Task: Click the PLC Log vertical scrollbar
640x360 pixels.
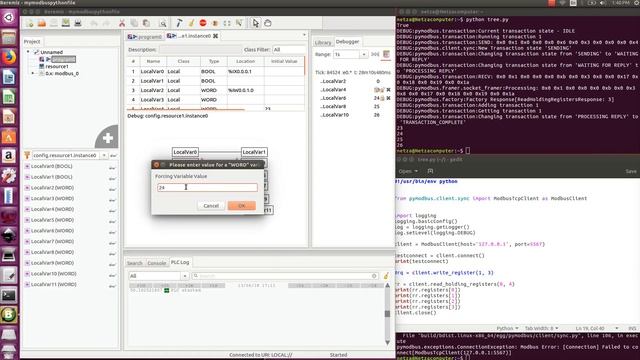Action: pyautogui.click(x=387, y=313)
